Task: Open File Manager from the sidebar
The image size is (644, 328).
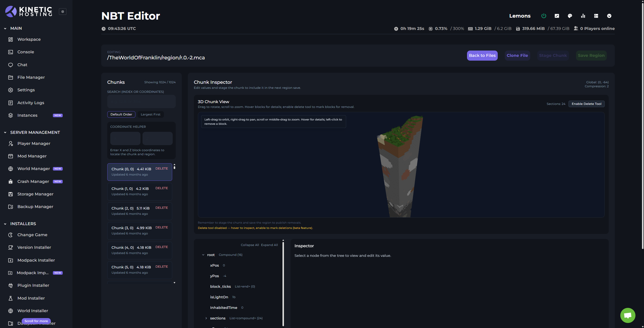Action: tap(31, 77)
